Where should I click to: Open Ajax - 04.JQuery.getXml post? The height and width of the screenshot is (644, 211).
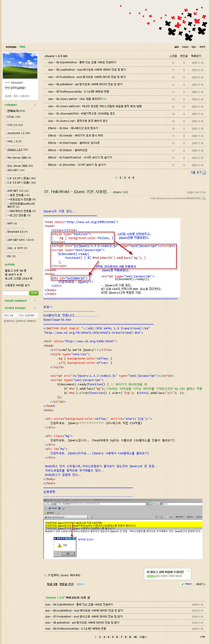tap(75, 99)
